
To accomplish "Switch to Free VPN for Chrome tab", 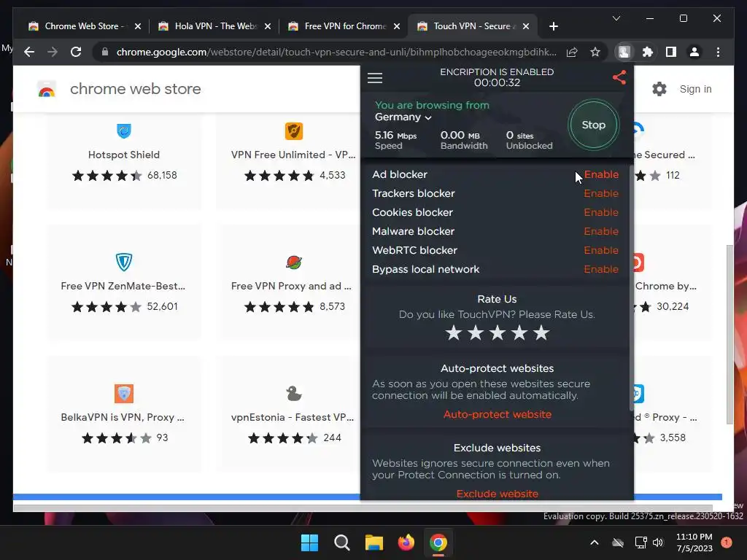I will pos(344,26).
